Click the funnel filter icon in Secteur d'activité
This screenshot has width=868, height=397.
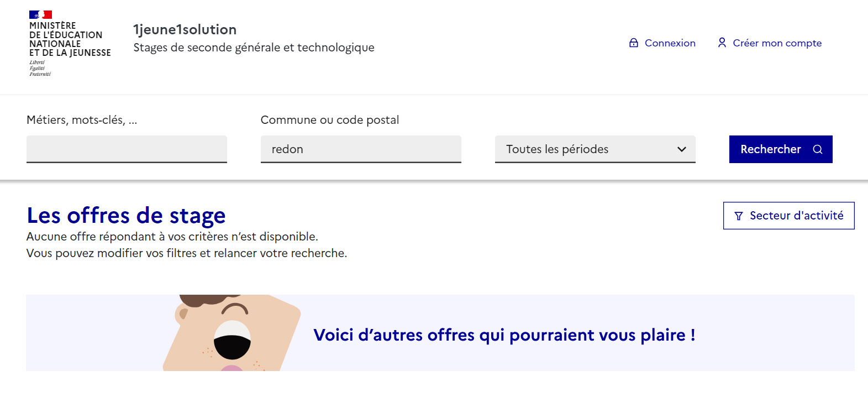(x=739, y=216)
